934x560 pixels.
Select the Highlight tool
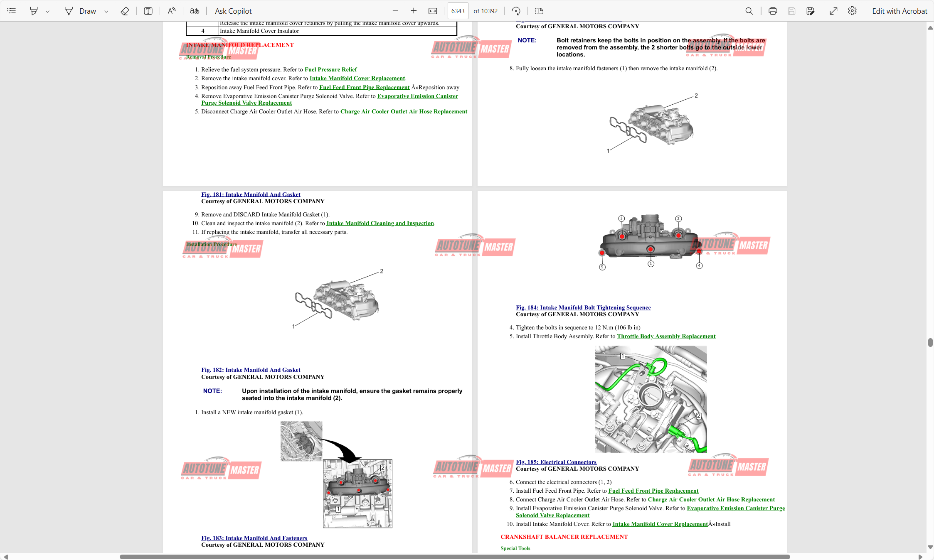pos(34,11)
